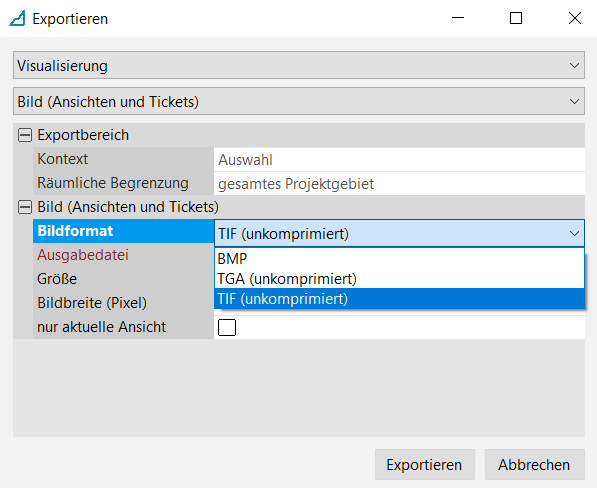Enable the nur aktuelle Ansicht checkbox
The height and width of the screenshot is (488, 597).
pyautogui.click(x=227, y=327)
